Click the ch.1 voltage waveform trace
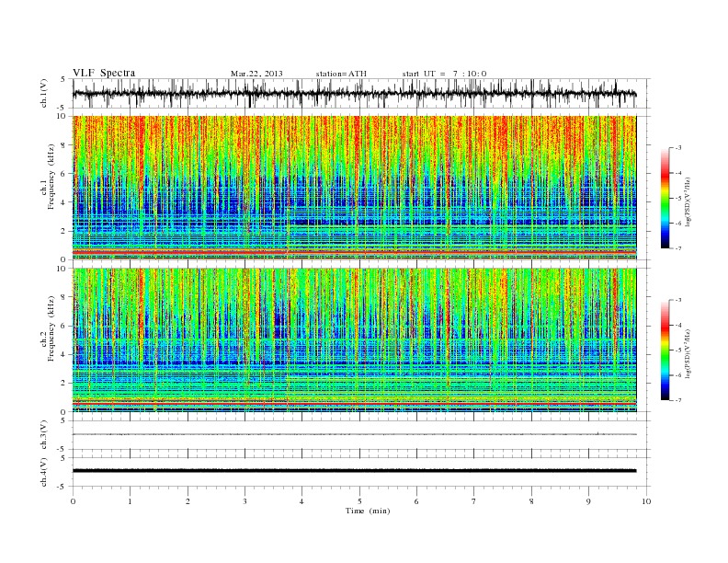Screen dimensions: 728x563 tap(355, 94)
